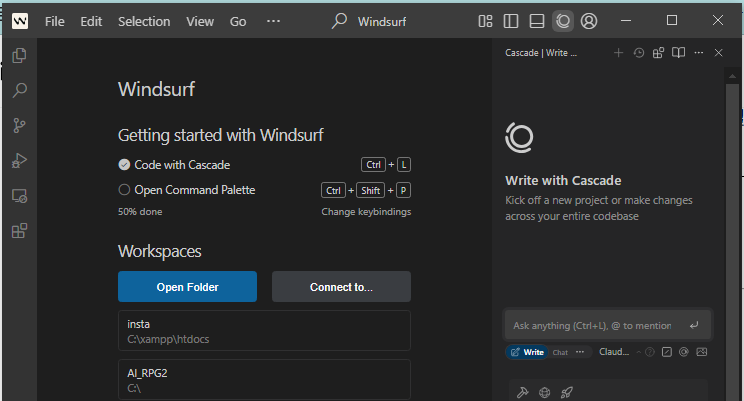Open the Cascade docs book icon

click(x=679, y=53)
